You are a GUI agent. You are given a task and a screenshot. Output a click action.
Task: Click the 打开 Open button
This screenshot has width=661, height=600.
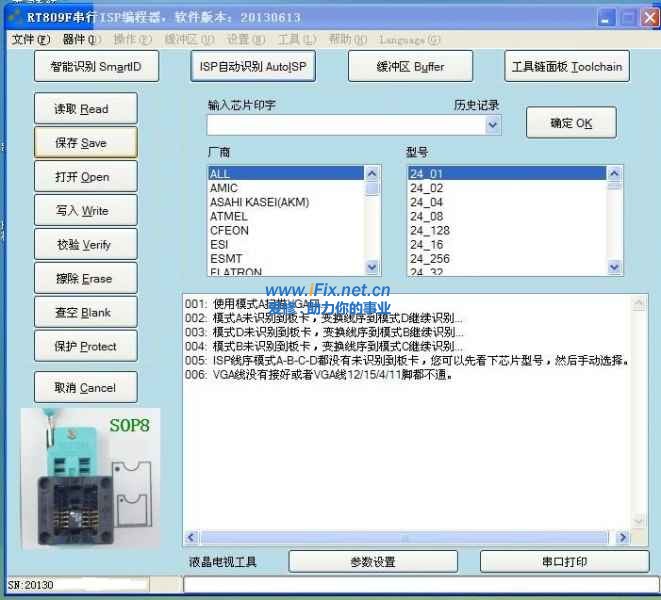click(x=86, y=177)
